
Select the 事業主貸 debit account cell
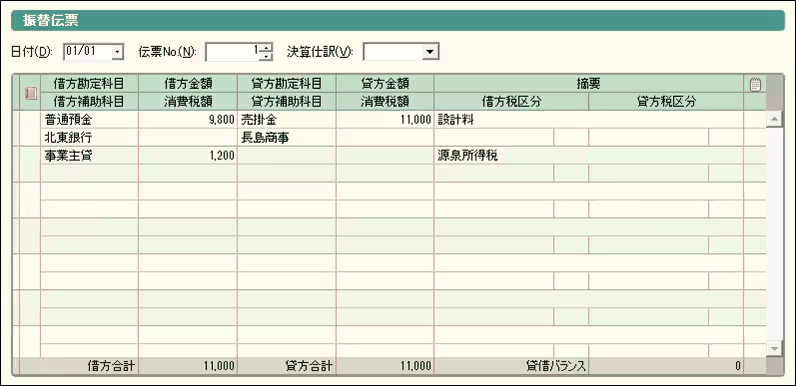click(x=89, y=156)
